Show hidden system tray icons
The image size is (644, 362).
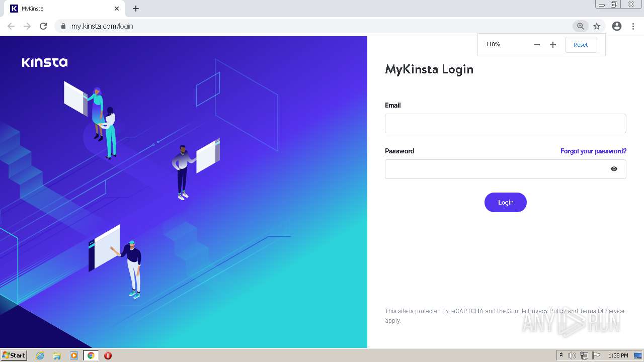click(x=561, y=355)
